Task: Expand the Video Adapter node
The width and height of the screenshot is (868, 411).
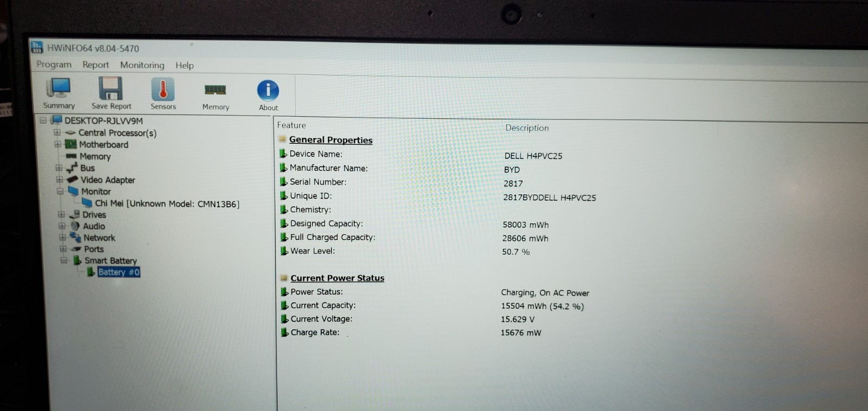Action: point(59,179)
